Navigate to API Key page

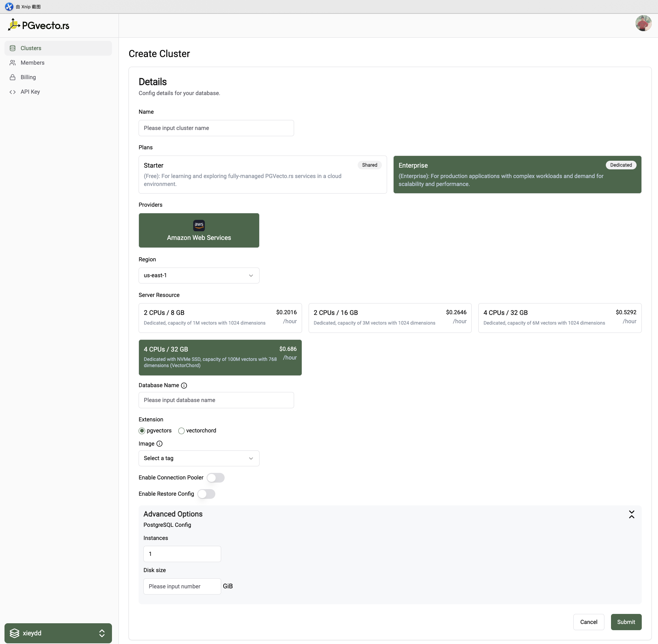(x=58, y=92)
